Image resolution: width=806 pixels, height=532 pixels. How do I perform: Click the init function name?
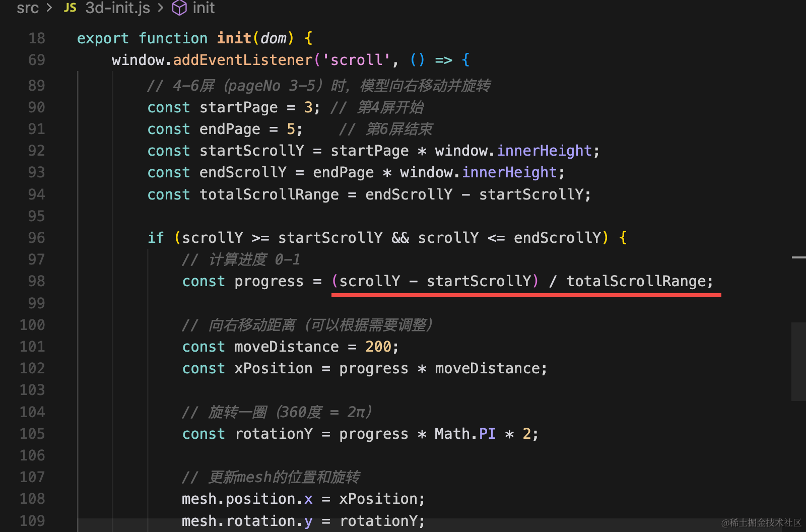point(234,38)
